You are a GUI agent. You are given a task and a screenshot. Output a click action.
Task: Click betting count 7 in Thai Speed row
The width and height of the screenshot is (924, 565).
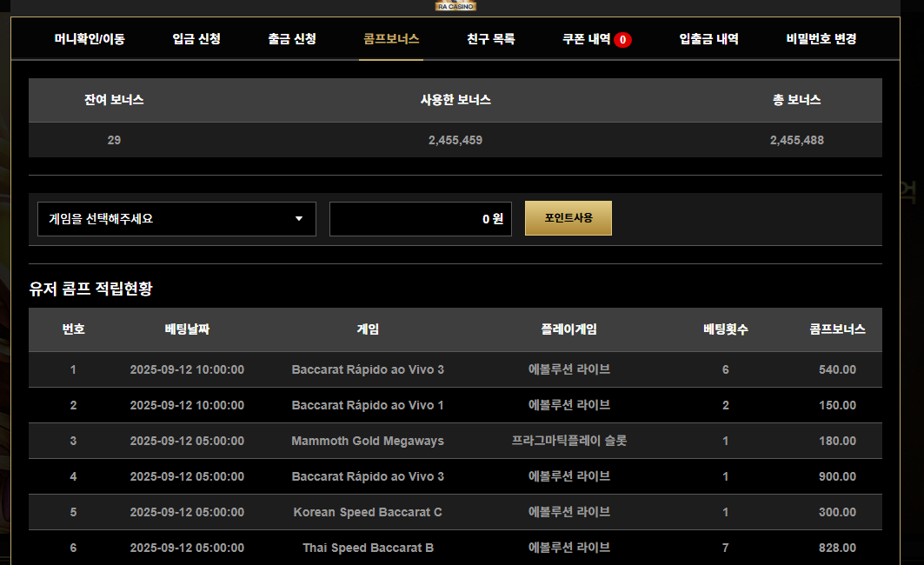point(726,548)
